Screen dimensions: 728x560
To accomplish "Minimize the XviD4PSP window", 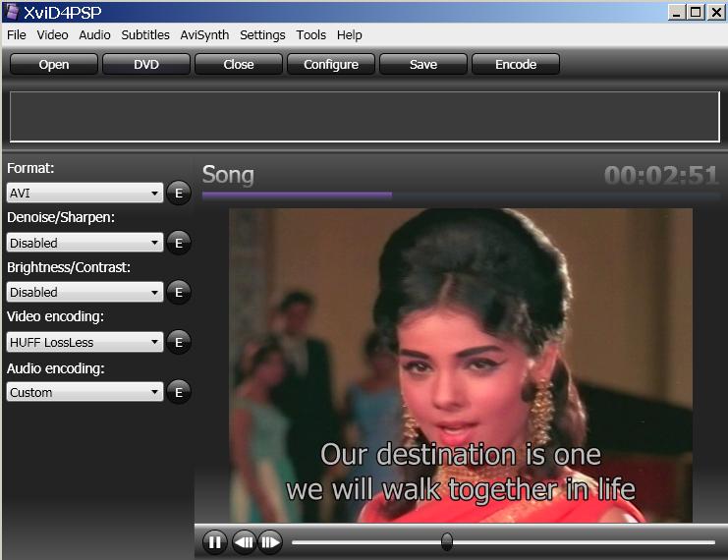I will click(677, 12).
